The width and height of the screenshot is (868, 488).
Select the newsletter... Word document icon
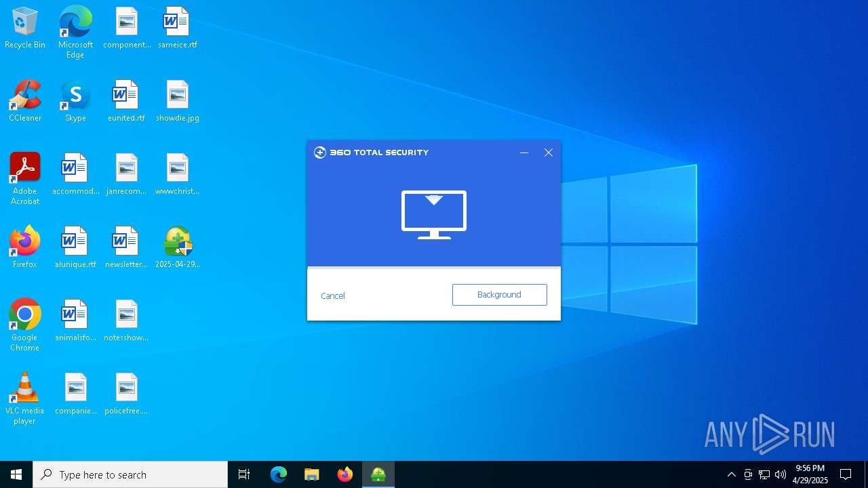pos(127,248)
